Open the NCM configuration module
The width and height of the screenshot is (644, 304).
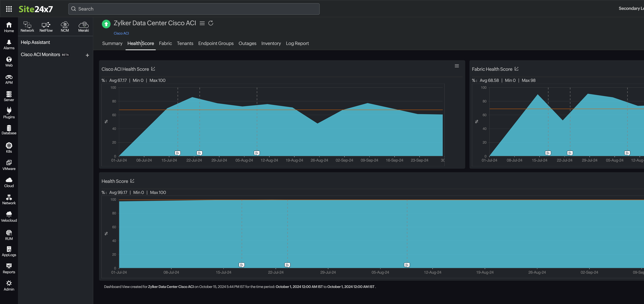click(x=65, y=26)
